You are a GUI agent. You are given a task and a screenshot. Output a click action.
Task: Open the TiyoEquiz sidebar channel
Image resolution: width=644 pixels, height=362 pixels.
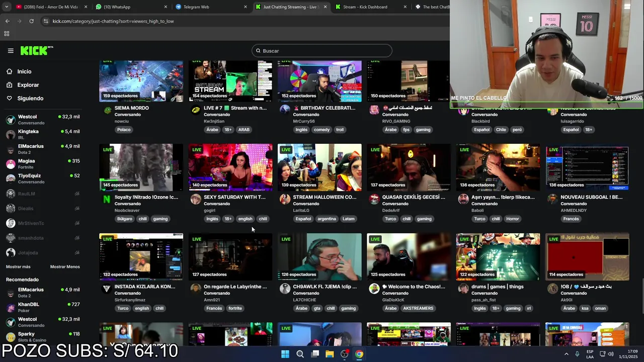(43, 178)
